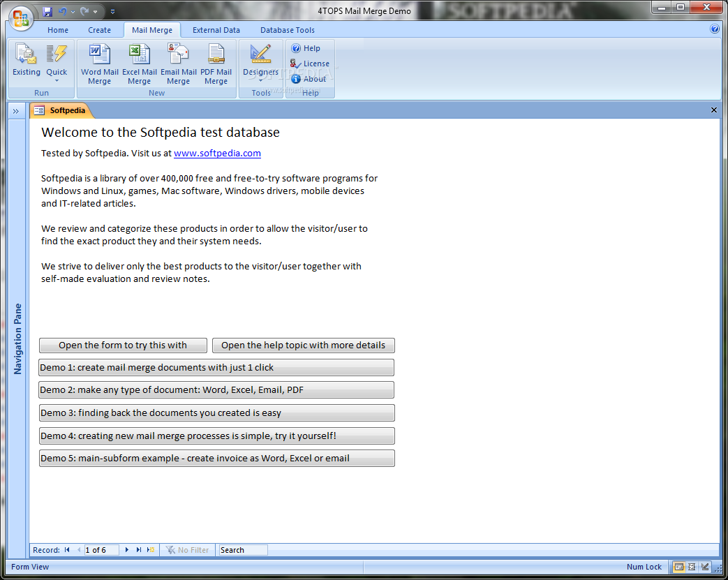
Task: Expand the Quick button dropdown arrow
Action: pos(57,81)
